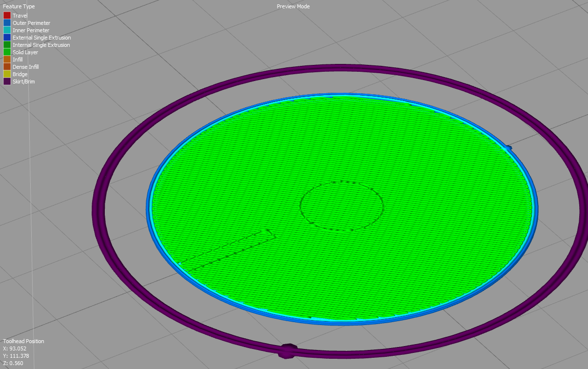
Task: Click the yellow Bridge swatch
Action: click(7, 74)
